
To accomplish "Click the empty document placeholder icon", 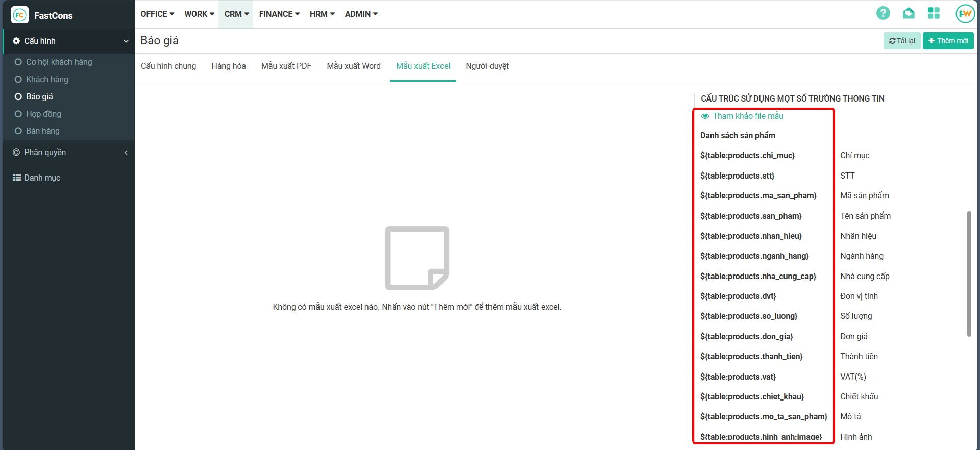I will pos(417,258).
